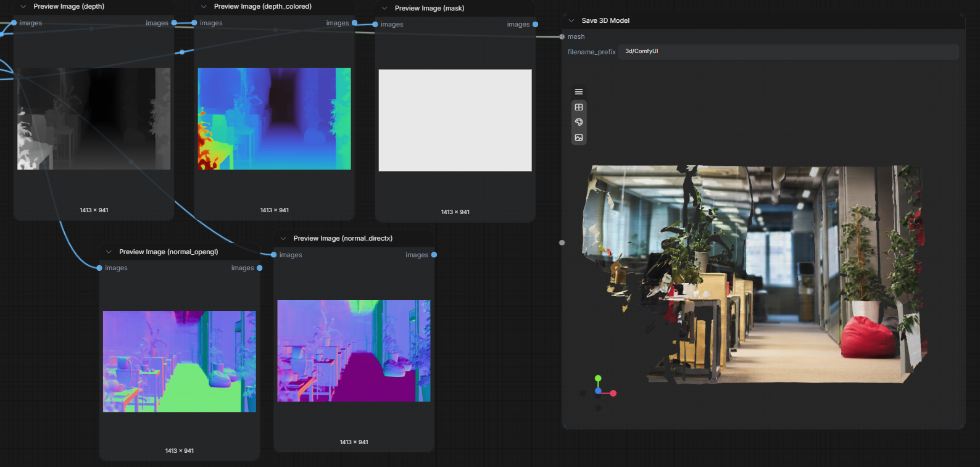Click the blue Z-axis gizmo dot
This screenshot has height=467, width=980.
point(598,391)
